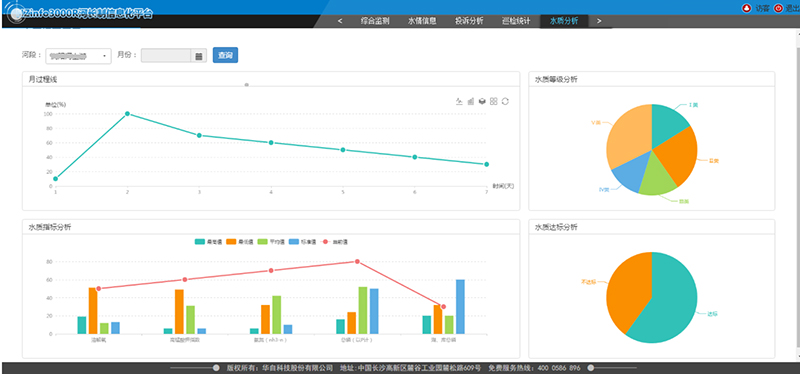Image resolution: width=800 pixels, height=374 pixels.
Task: Click the day 4 point on monthly line
Action: tap(271, 142)
